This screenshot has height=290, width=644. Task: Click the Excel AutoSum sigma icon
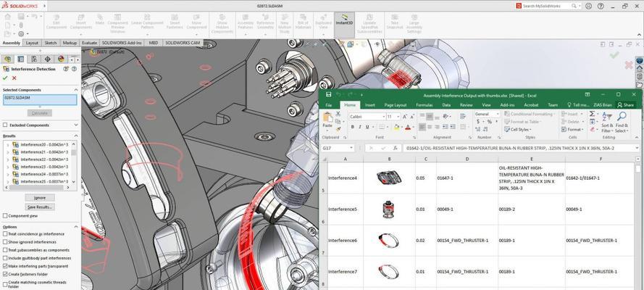593,114
